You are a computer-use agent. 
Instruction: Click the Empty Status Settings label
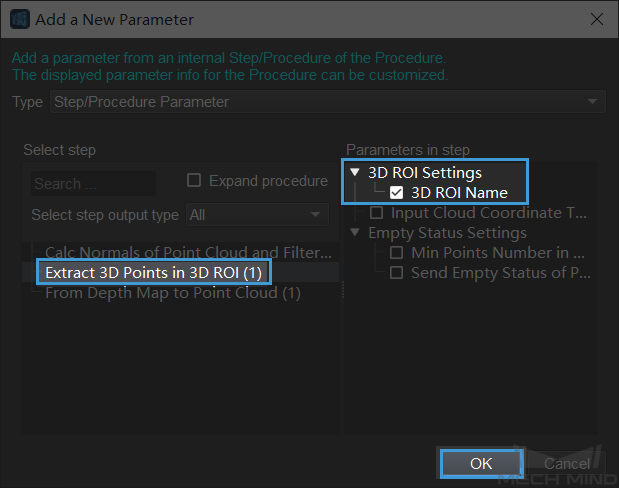(x=447, y=233)
